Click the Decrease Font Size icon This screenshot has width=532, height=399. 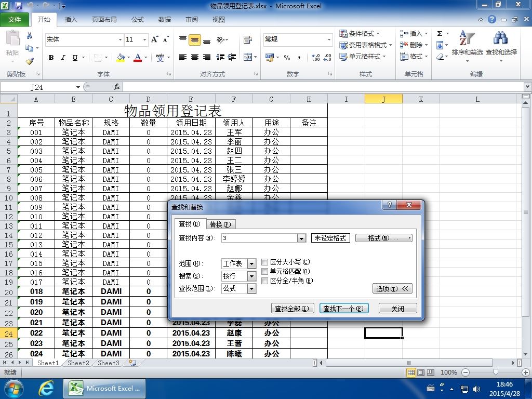[166, 39]
